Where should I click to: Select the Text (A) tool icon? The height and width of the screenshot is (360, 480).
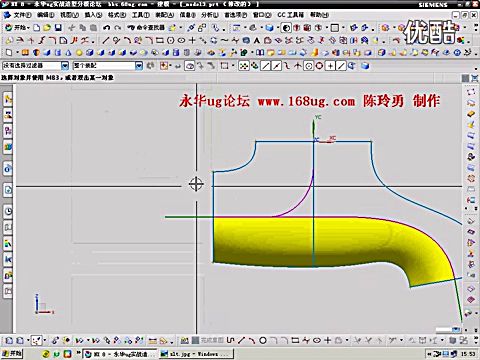[257, 41]
